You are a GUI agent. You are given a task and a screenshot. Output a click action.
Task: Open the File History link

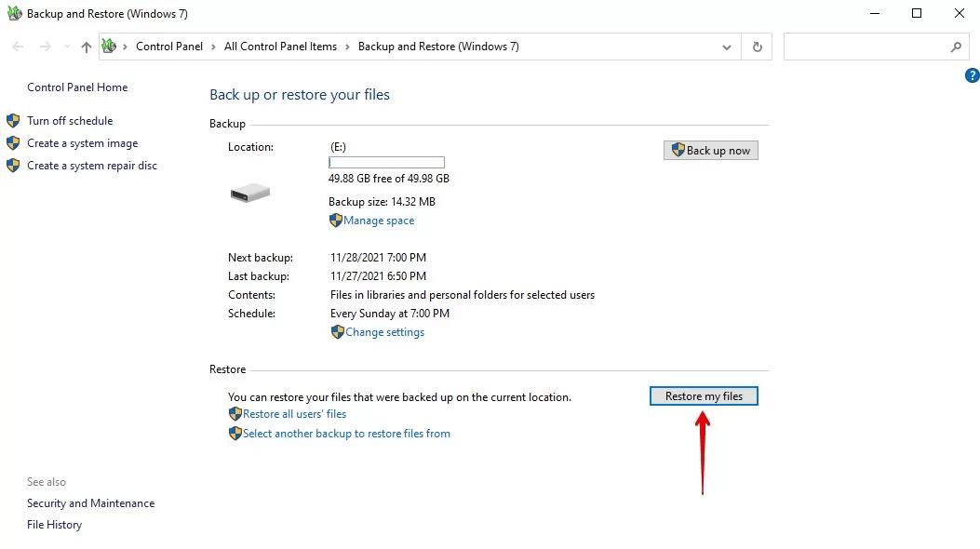point(54,525)
